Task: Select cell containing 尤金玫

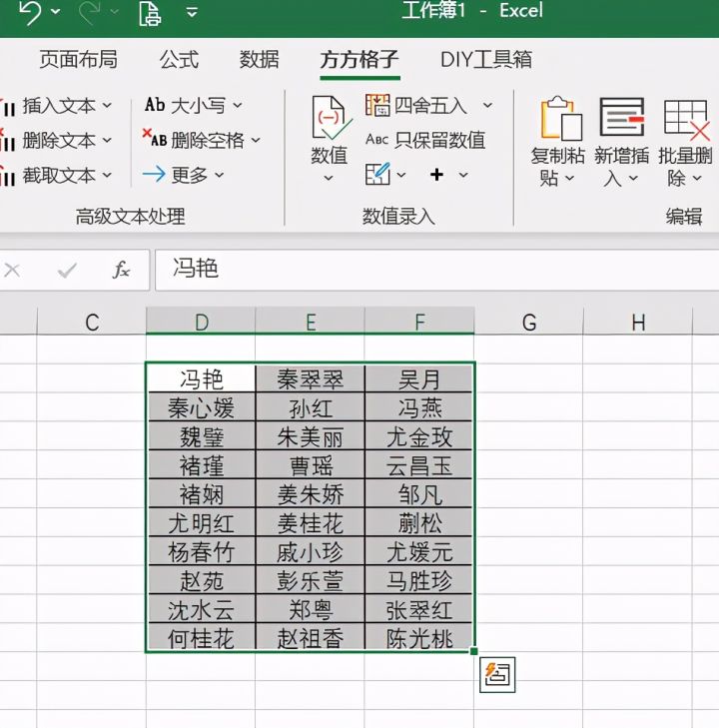Action: point(418,436)
